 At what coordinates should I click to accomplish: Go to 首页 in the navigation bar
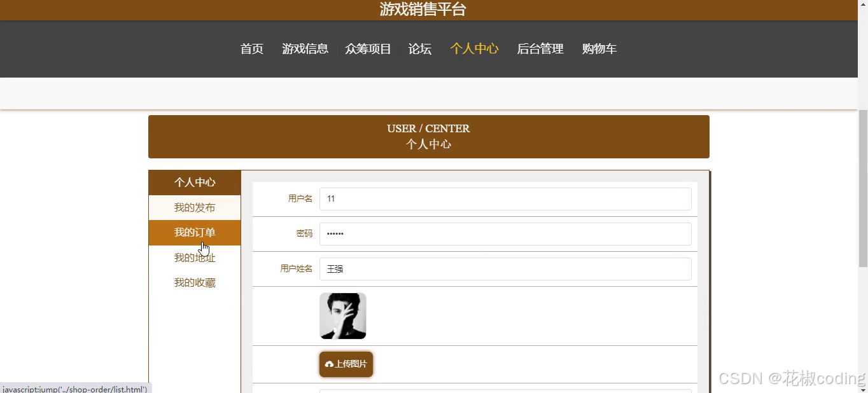click(x=252, y=49)
